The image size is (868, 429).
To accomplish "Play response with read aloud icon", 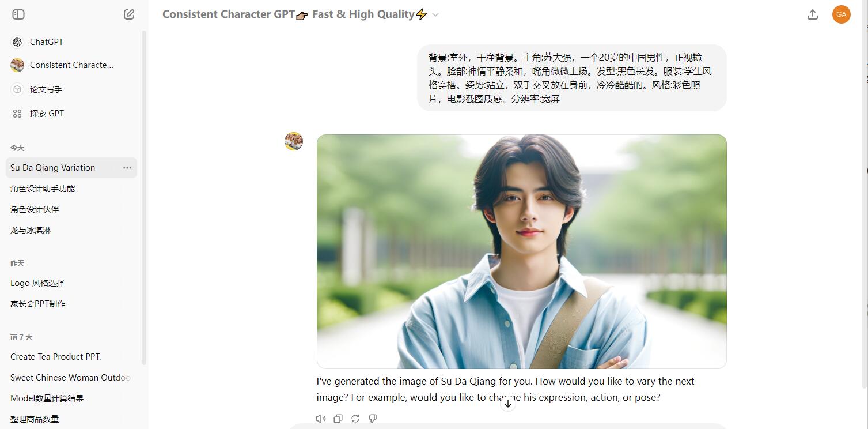I will tap(321, 419).
